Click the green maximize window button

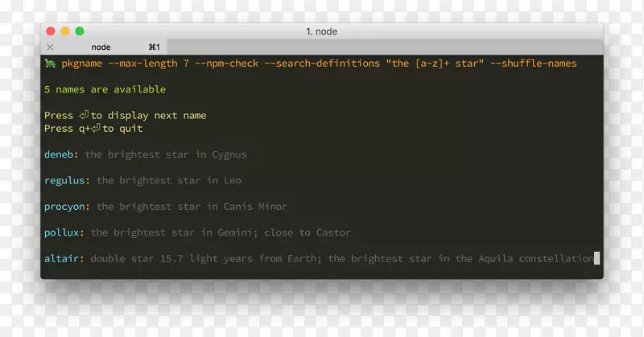point(80,31)
